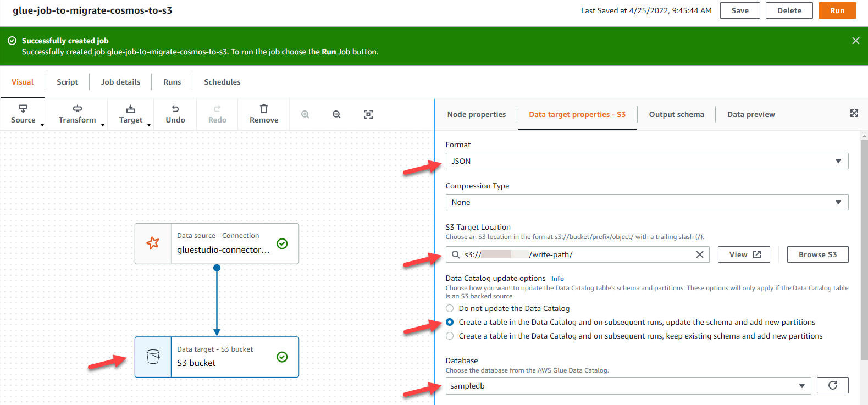Expand the Source menu arrow

(x=42, y=125)
